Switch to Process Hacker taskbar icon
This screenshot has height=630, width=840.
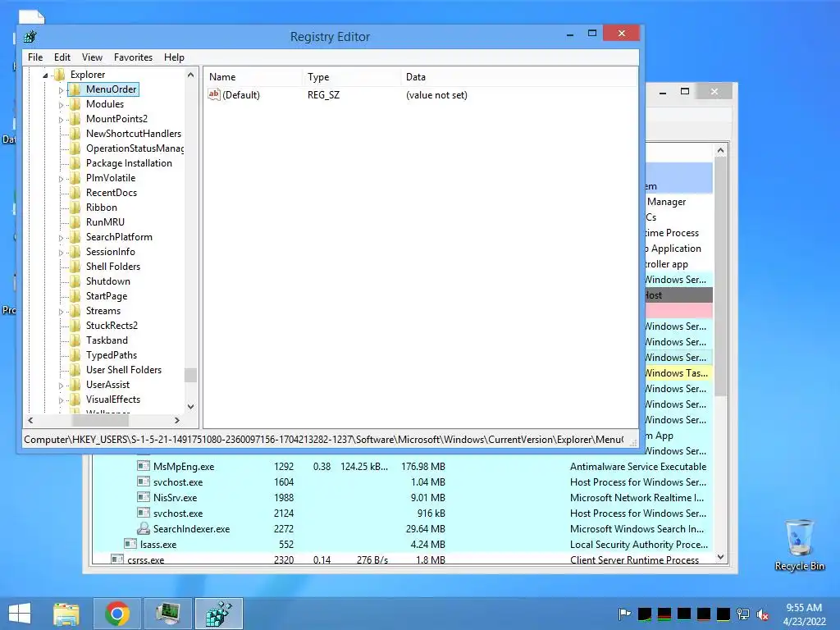(167, 614)
